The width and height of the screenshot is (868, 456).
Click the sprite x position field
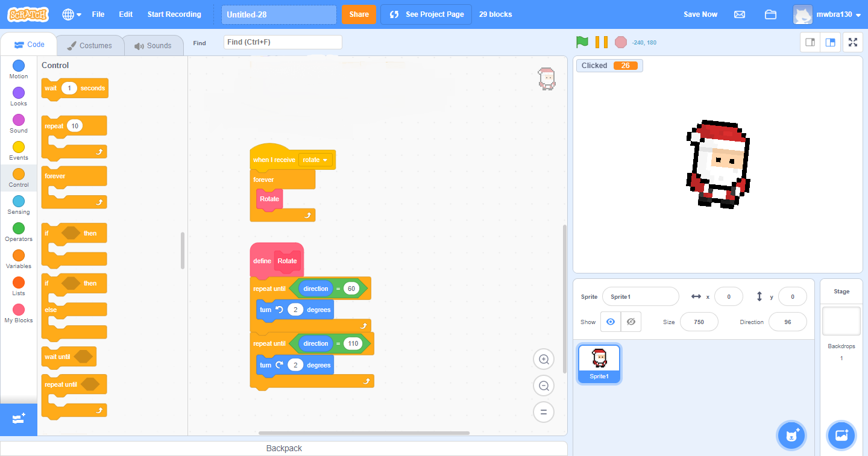(x=729, y=296)
